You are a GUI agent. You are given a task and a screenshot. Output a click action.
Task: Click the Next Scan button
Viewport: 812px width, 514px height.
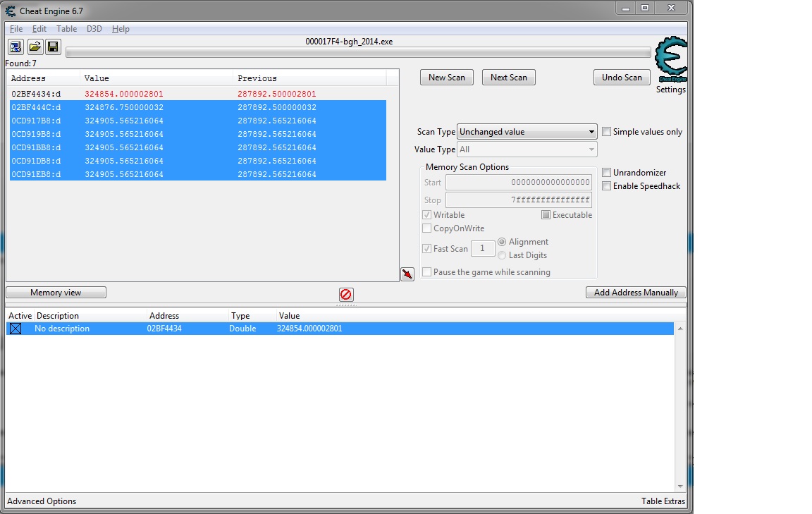(508, 78)
